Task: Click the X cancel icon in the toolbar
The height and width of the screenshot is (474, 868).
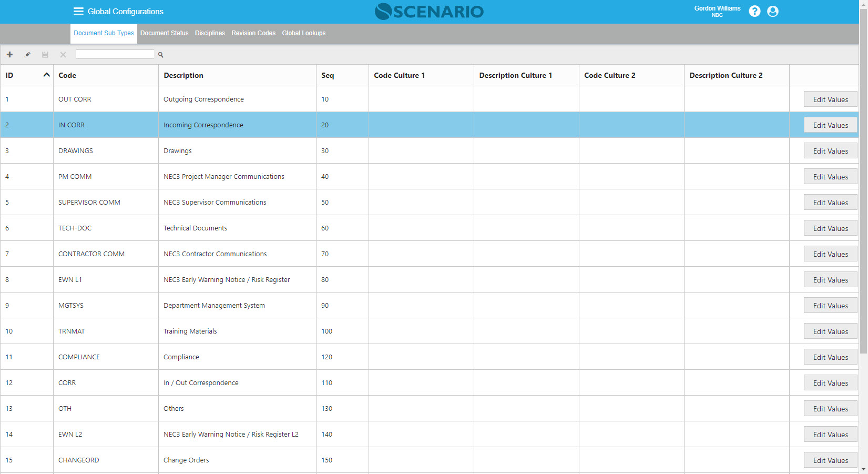Action: pos(63,55)
